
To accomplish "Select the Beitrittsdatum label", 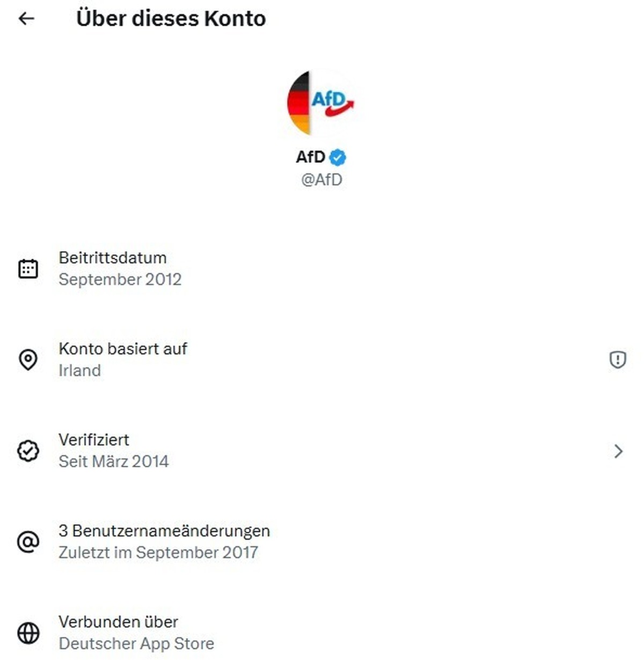I will click(x=113, y=258).
